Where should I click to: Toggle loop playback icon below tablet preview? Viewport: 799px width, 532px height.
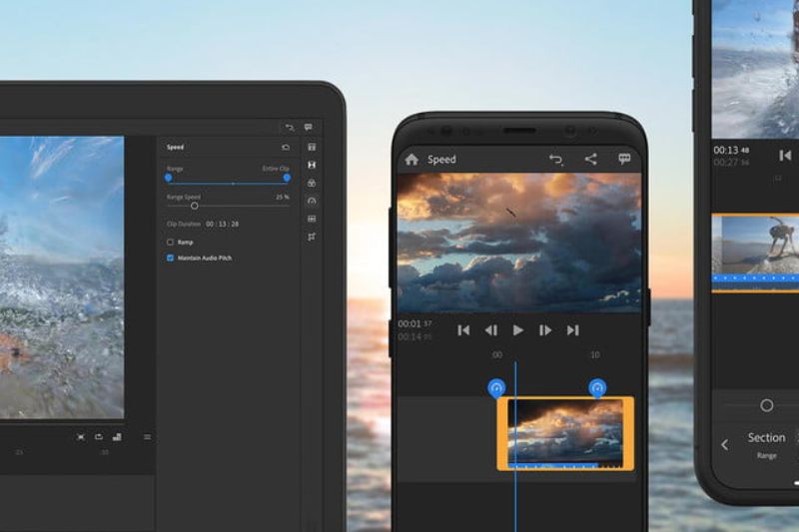click(99, 436)
